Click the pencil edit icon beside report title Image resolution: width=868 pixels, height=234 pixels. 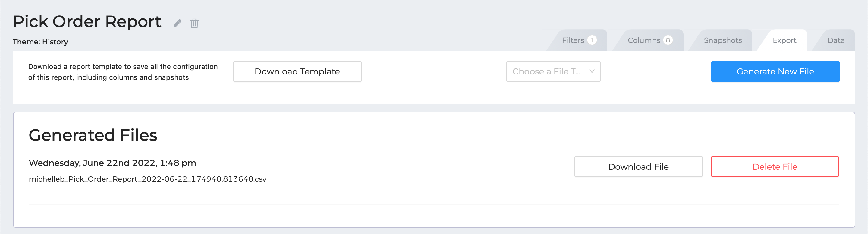click(x=178, y=23)
